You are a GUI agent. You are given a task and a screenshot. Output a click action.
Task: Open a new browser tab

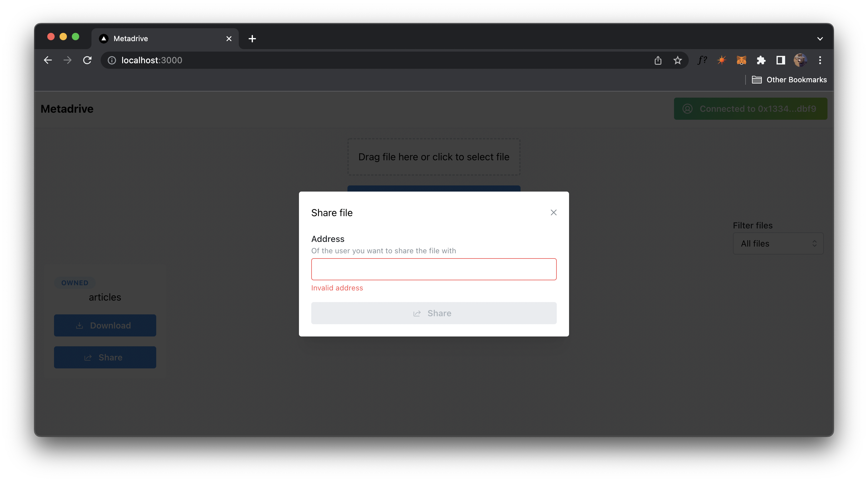pos(252,39)
